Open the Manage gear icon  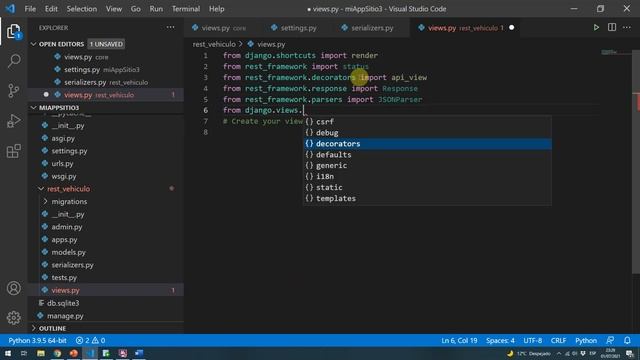coord(13,318)
